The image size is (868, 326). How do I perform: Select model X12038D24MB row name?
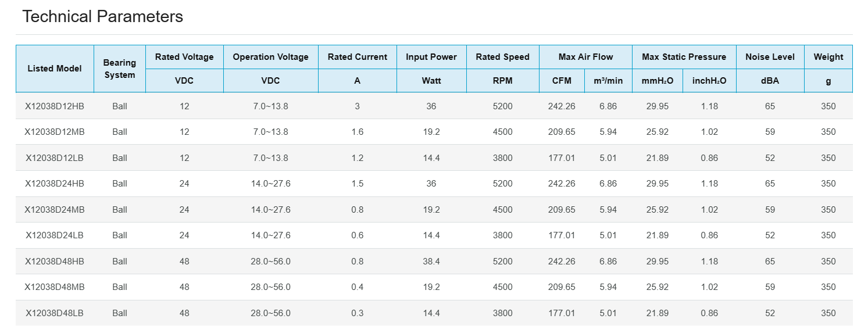pos(55,210)
